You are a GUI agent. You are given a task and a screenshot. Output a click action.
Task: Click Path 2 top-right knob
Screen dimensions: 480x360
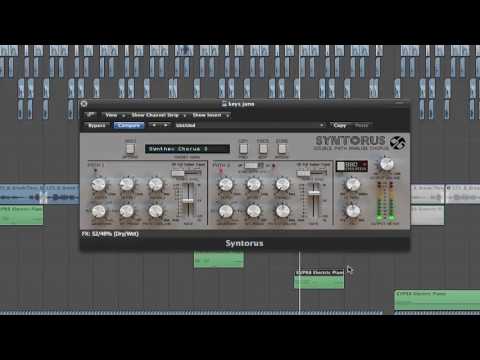pyautogui.click(x=282, y=184)
